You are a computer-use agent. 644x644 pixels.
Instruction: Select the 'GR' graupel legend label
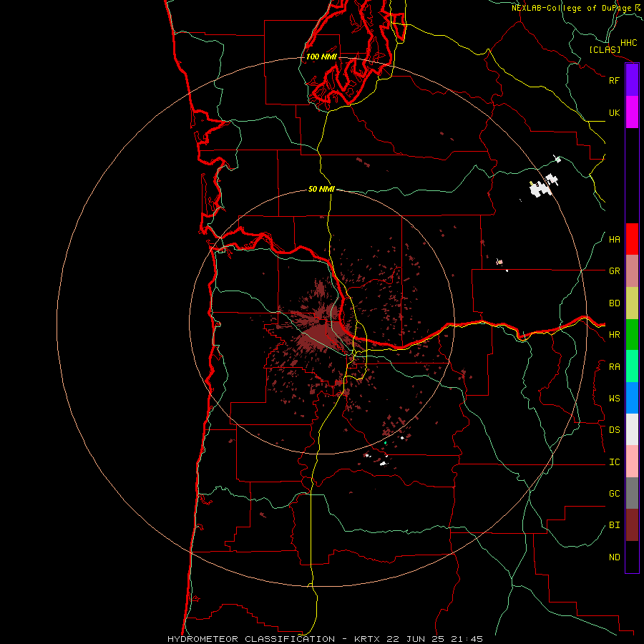click(x=614, y=271)
